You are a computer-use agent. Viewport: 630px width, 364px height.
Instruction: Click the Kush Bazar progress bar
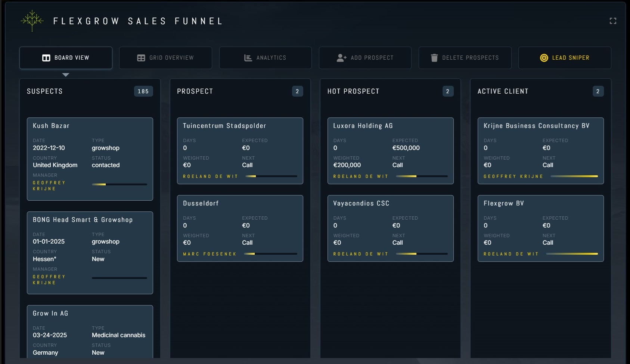tap(120, 184)
